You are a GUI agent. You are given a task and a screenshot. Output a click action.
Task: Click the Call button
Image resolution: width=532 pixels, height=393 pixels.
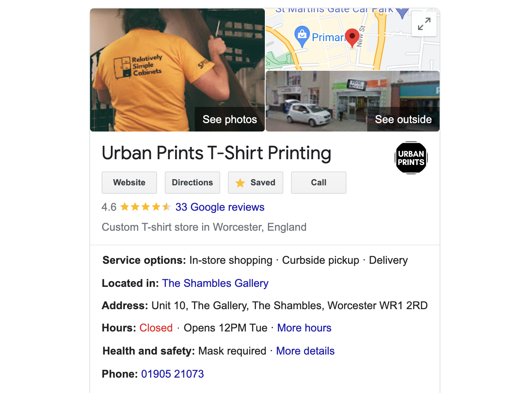(319, 183)
